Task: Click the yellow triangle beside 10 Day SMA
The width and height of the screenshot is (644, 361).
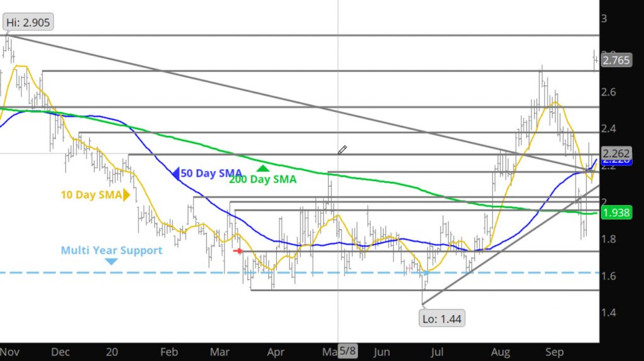Action: click(x=127, y=195)
